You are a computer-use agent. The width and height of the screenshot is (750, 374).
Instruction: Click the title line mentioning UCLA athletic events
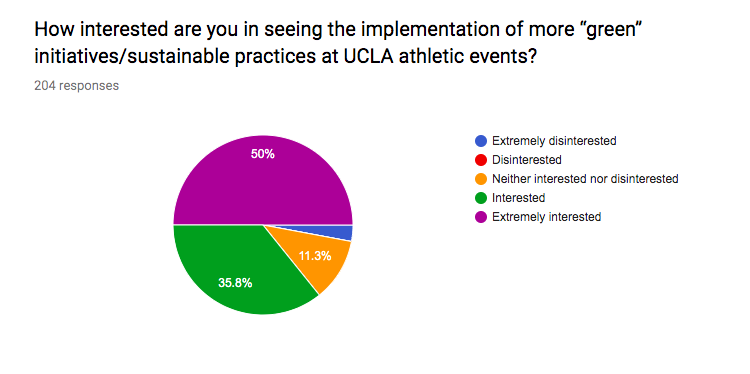(287, 56)
